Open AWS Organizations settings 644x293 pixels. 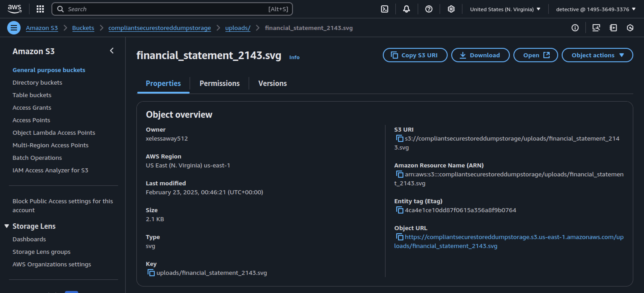pos(52,264)
